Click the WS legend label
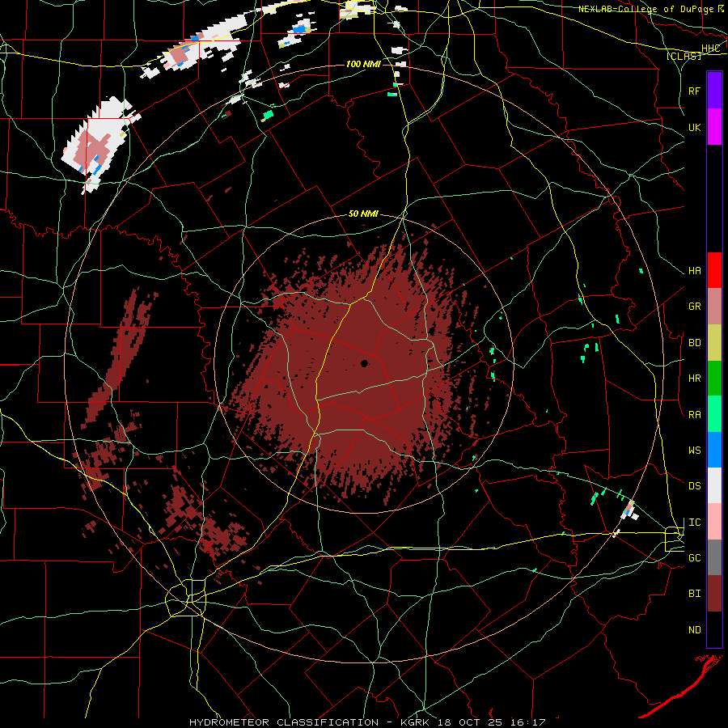Viewport: 728px width, 728px height. click(694, 451)
